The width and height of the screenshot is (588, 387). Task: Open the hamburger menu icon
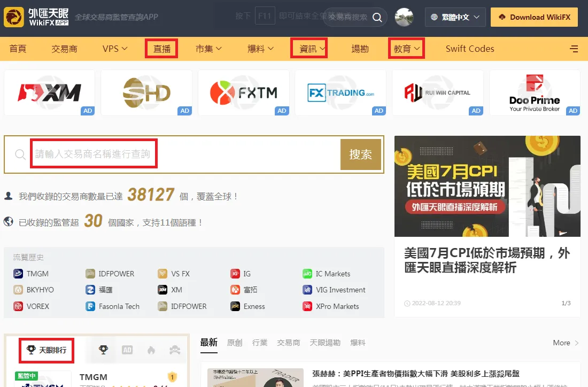574,49
